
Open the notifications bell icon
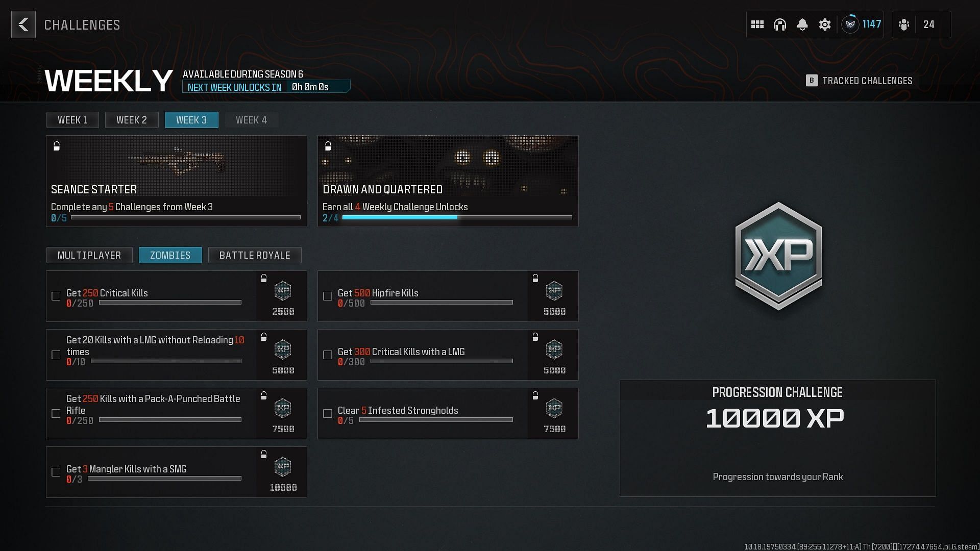point(803,24)
